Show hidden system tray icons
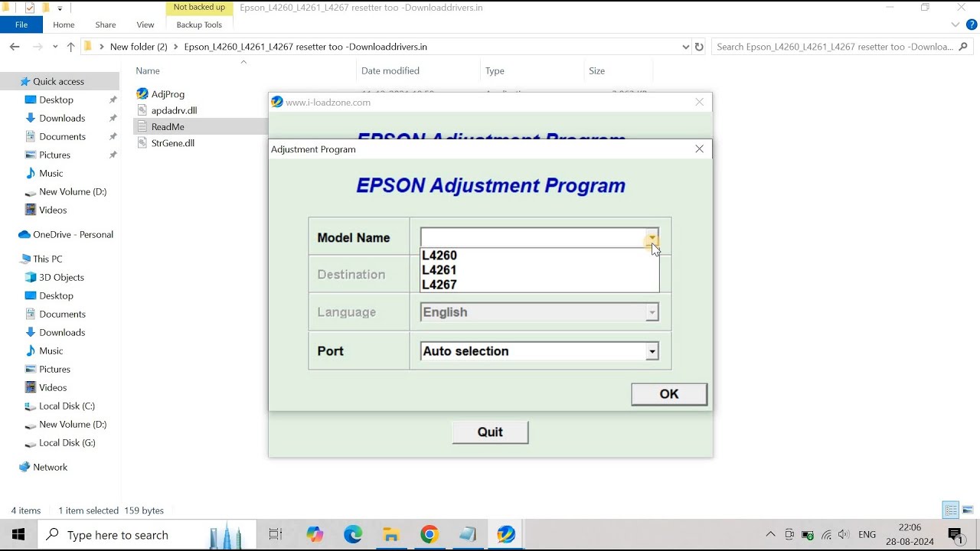 coord(770,534)
